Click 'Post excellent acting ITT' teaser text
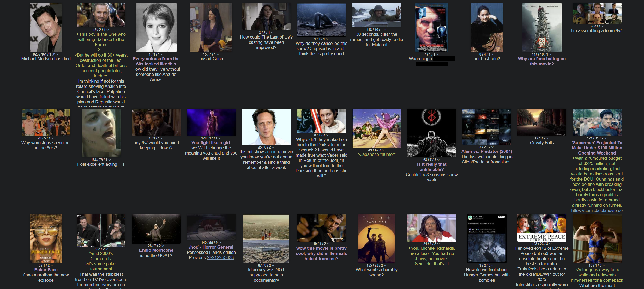Image resolution: width=644 pixels, height=289 pixels. 101,164
